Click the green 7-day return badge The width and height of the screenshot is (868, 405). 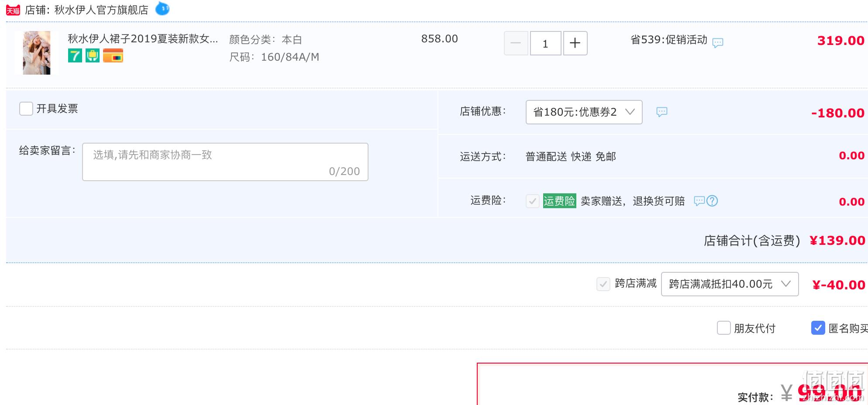point(75,55)
